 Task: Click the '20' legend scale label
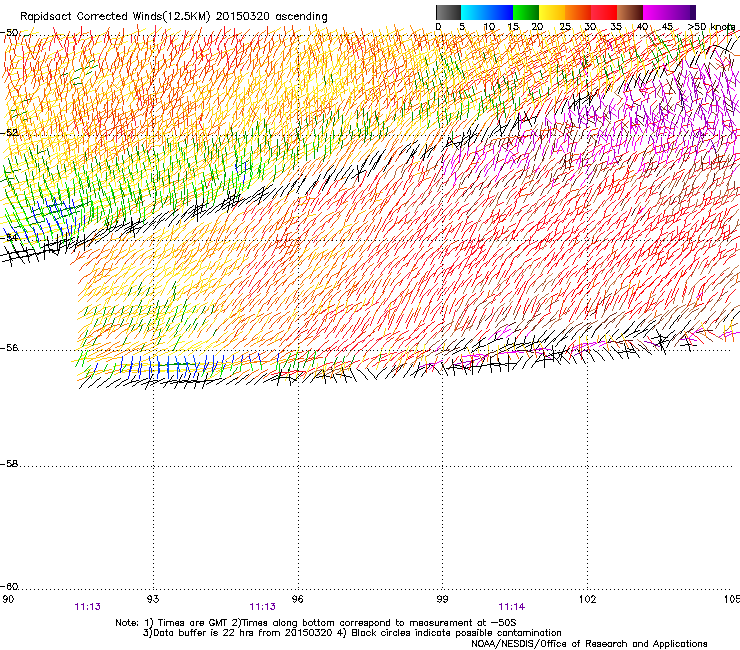pos(537,27)
